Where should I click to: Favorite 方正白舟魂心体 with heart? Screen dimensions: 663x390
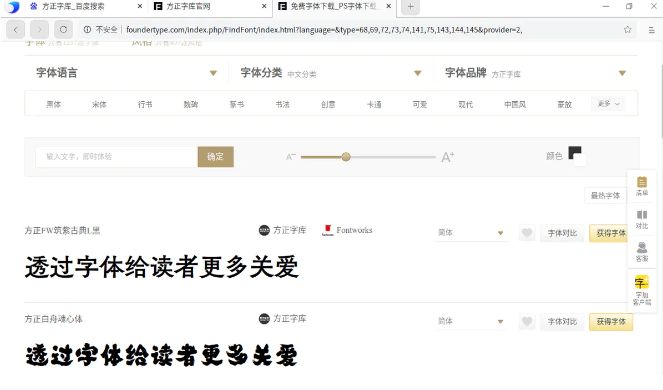click(527, 321)
